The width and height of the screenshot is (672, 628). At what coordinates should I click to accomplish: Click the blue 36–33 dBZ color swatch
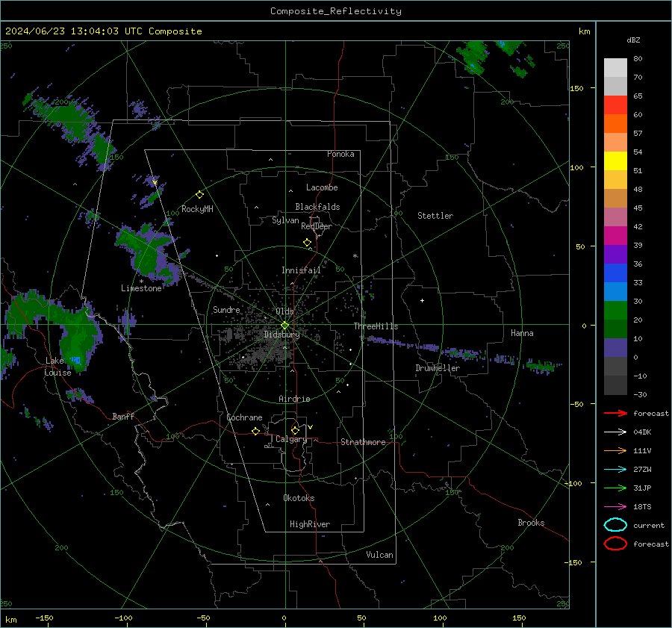pos(615,273)
